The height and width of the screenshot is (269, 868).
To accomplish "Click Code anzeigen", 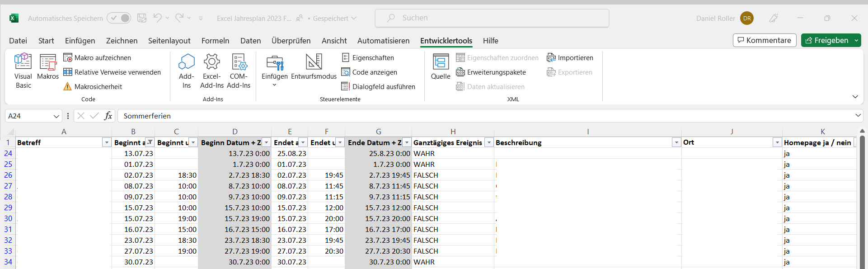I will click(369, 72).
